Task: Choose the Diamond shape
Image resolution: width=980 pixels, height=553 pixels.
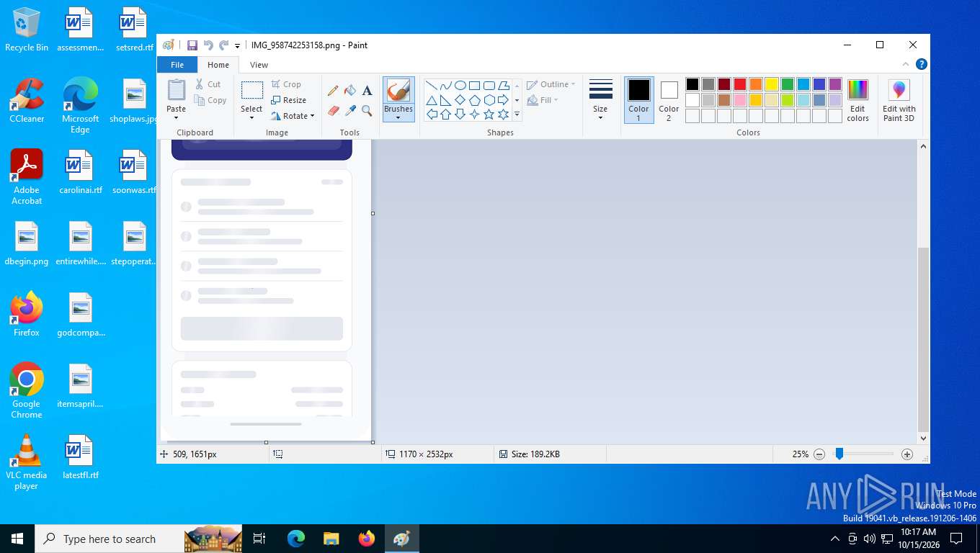Action: 460,100
